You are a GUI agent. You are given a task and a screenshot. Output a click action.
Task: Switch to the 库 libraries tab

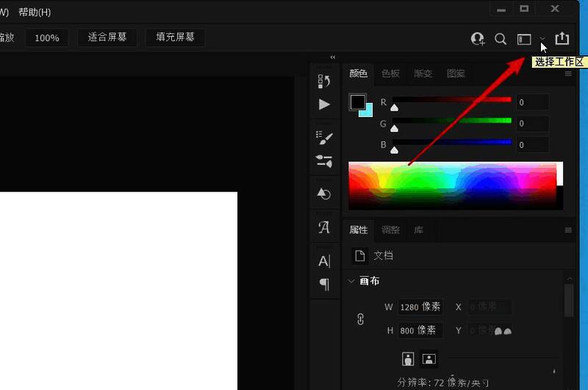(418, 230)
